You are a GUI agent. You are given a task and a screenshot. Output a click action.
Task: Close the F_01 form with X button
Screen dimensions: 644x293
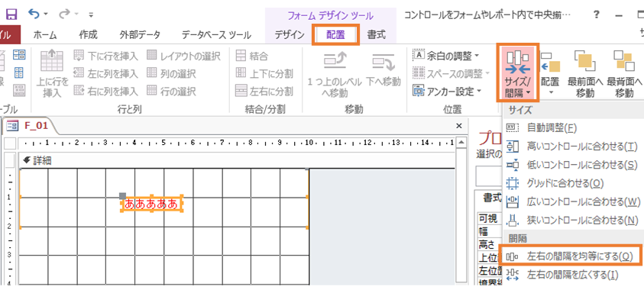pos(459,126)
